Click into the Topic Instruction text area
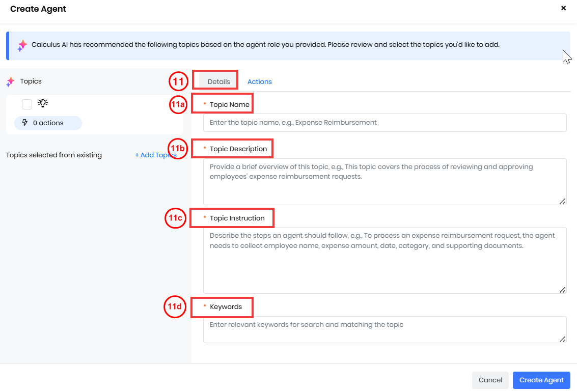 pos(384,260)
